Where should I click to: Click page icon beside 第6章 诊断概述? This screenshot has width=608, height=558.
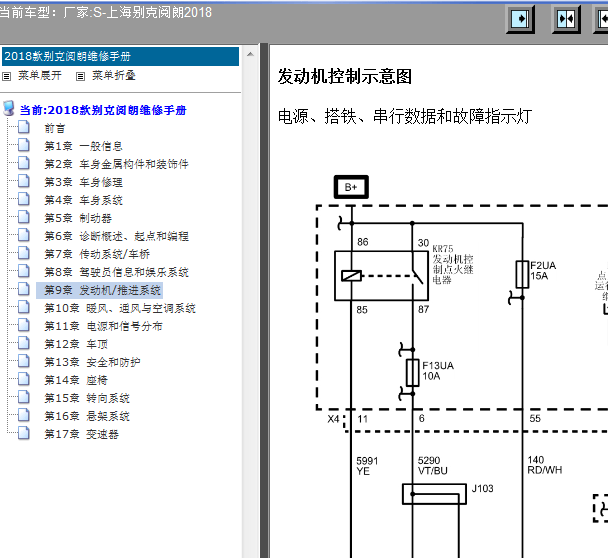[x=24, y=235]
